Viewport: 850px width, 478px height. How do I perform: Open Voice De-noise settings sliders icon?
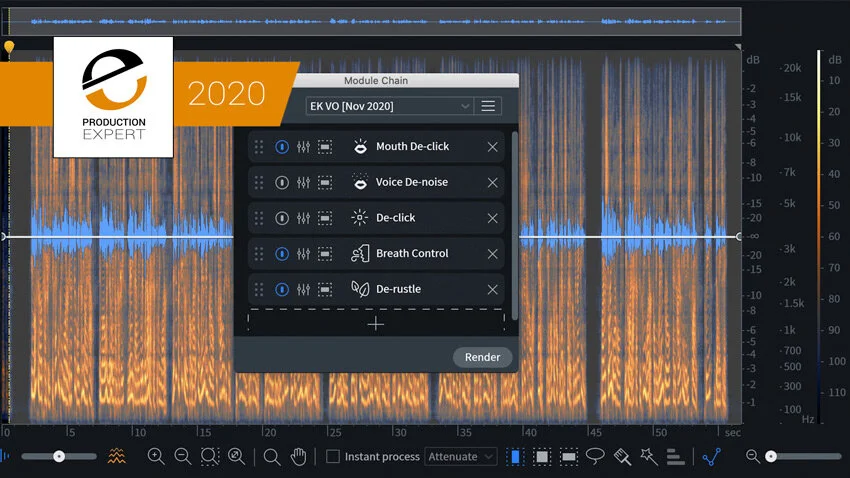pos(304,182)
